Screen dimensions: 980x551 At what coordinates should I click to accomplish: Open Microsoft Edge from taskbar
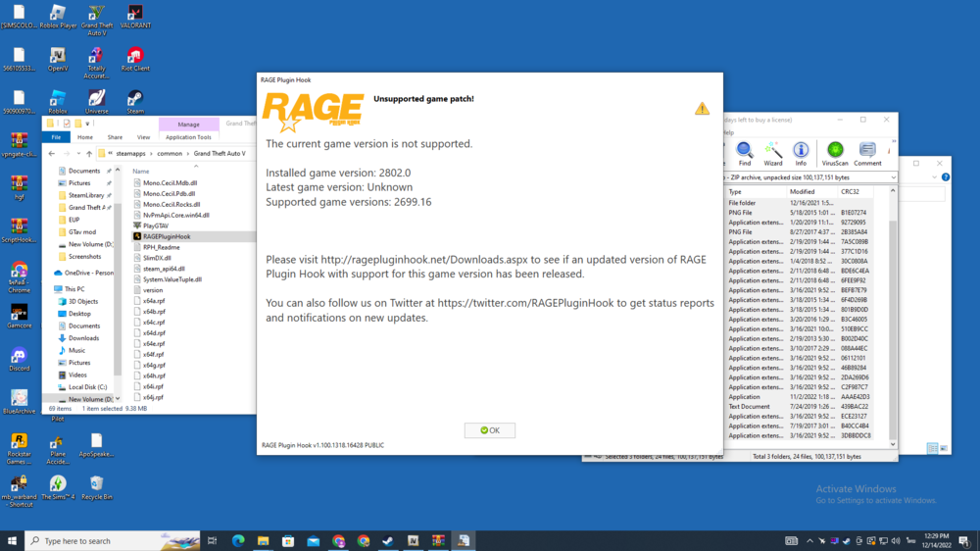pos(237,541)
